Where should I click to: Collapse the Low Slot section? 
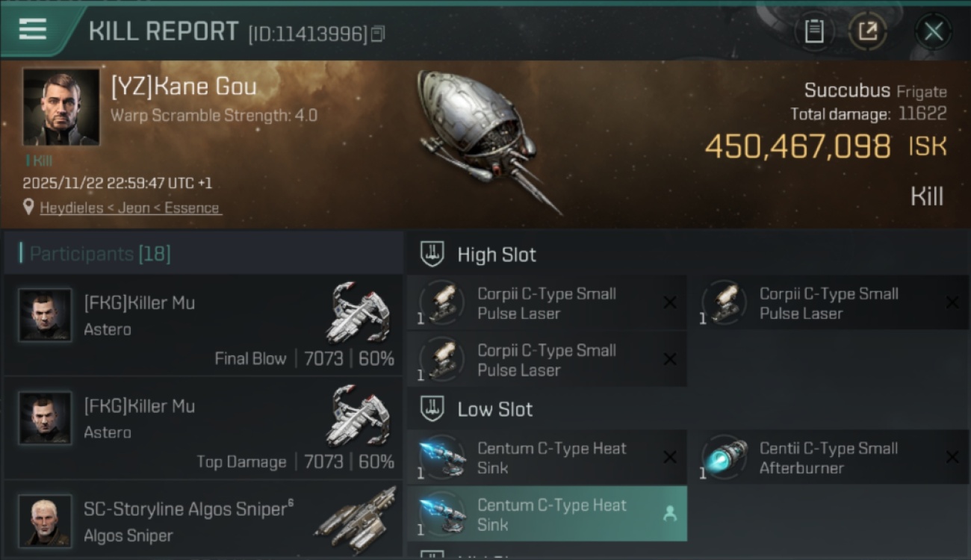(x=432, y=409)
